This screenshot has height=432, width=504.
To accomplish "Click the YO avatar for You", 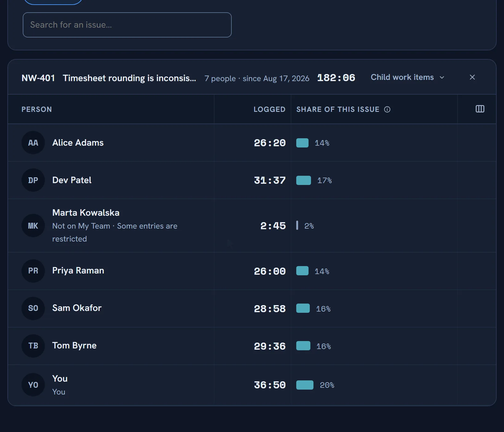I will click(x=33, y=385).
